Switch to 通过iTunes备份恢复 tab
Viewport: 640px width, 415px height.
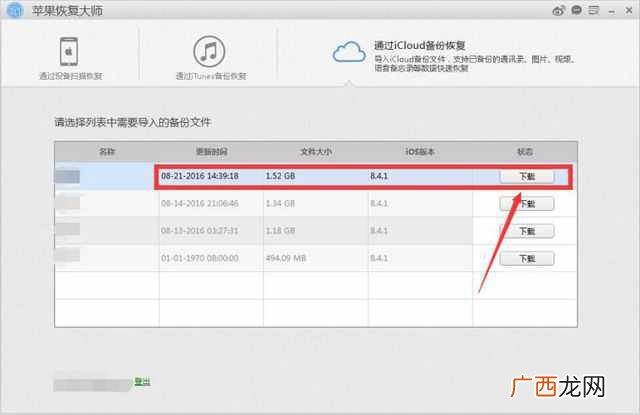(211, 76)
